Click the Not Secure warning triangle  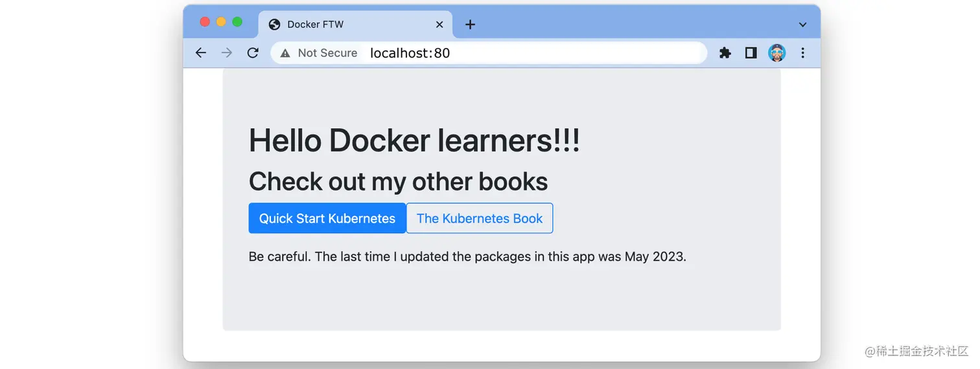pos(285,53)
